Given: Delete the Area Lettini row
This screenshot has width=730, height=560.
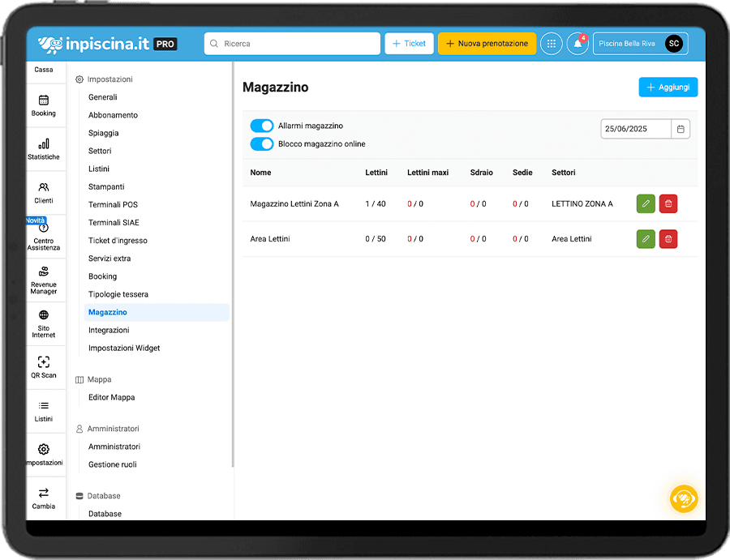Looking at the screenshot, I should click(668, 239).
